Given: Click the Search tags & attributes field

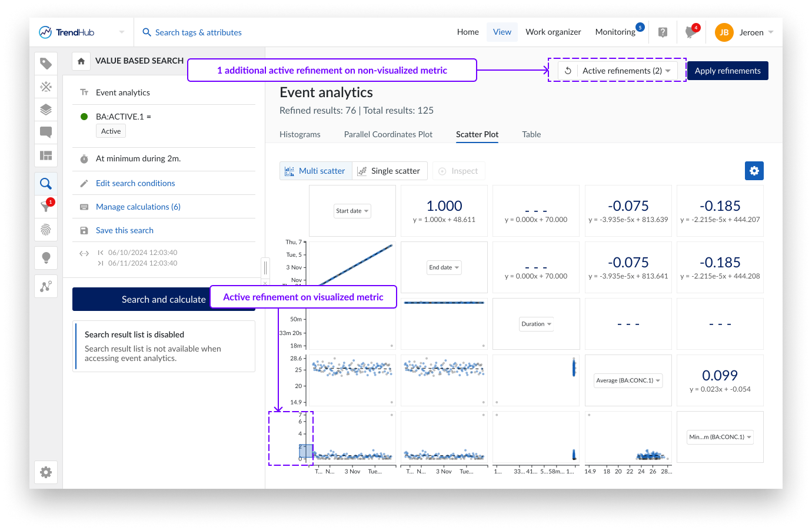Looking at the screenshot, I should tap(198, 32).
